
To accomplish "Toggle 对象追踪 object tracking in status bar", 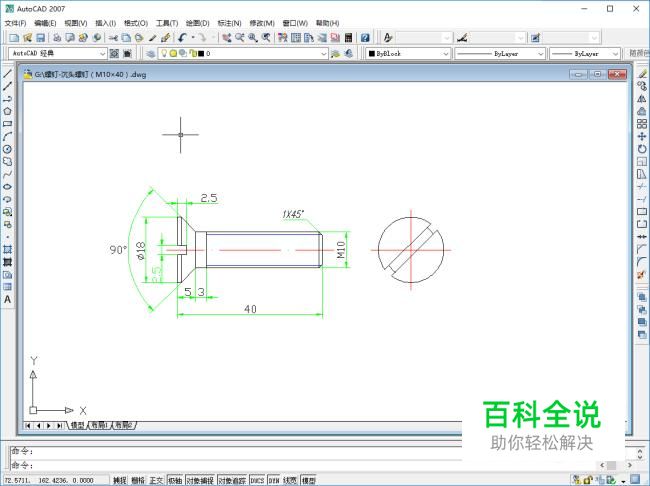I will (232, 480).
